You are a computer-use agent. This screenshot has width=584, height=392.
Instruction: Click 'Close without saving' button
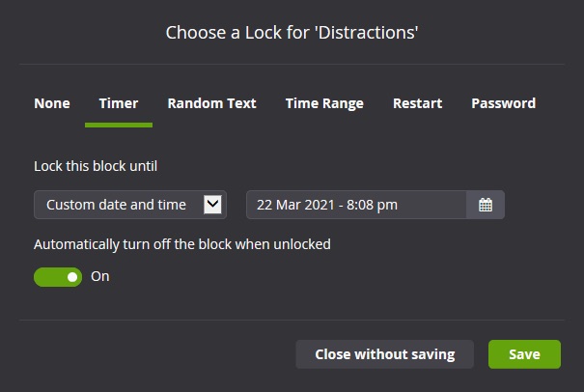click(x=384, y=354)
